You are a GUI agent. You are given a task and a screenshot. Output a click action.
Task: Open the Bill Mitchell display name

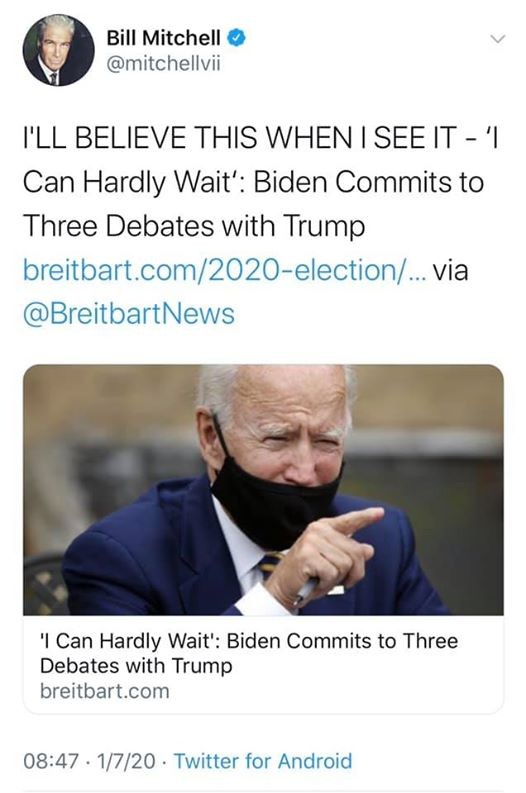163,38
